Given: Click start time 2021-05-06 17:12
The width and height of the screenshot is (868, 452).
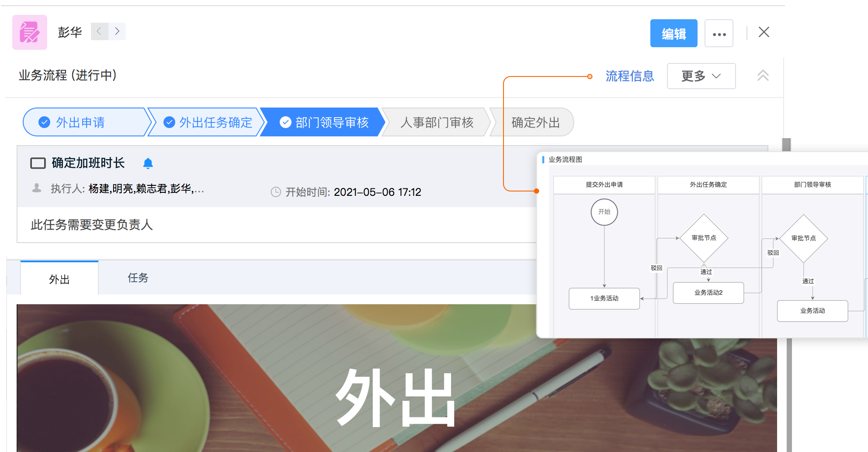Looking at the screenshot, I should (x=378, y=192).
